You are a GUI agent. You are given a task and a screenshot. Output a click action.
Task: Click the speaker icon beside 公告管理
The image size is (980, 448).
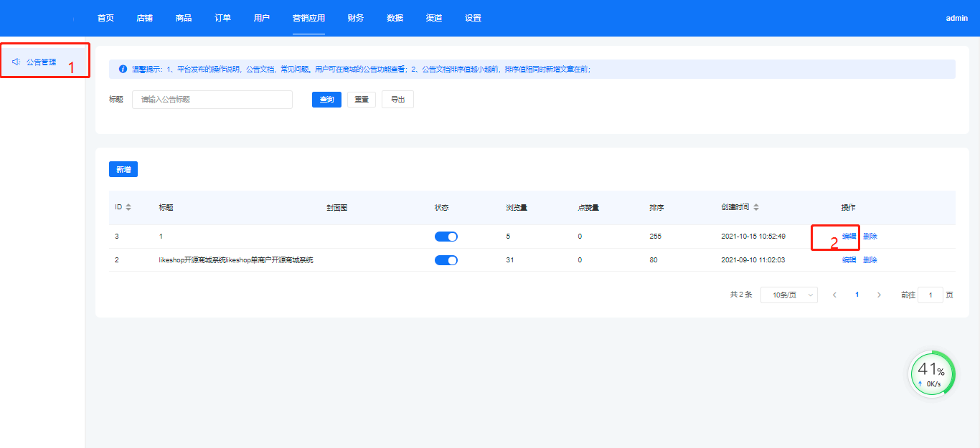[16, 62]
